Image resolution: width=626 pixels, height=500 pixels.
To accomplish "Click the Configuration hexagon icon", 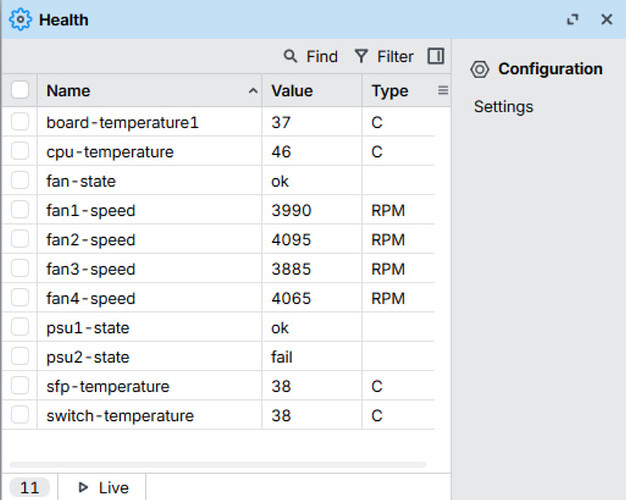I will pos(480,69).
